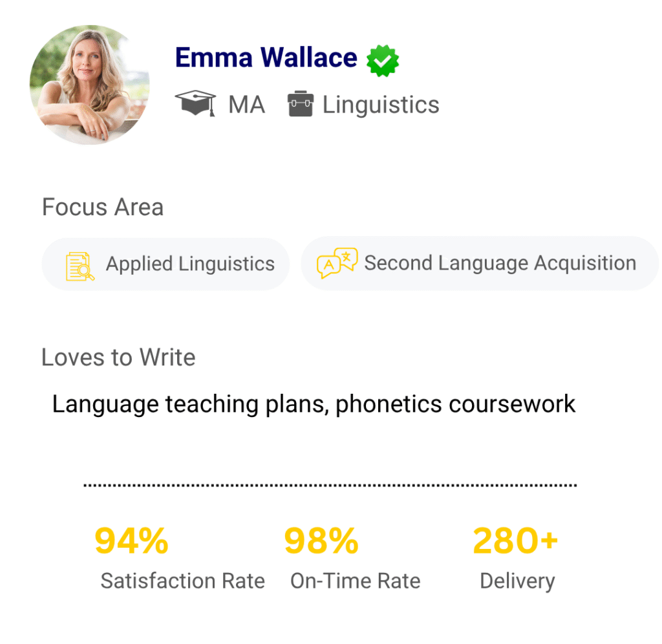Image resolution: width=662 pixels, height=644 pixels.
Task: Click the green verified badge icon
Action: 383,60
